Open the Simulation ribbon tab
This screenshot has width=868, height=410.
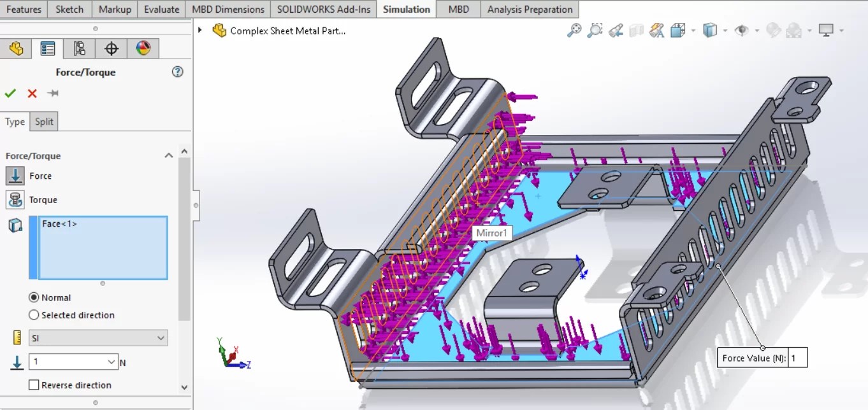coord(407,9)
